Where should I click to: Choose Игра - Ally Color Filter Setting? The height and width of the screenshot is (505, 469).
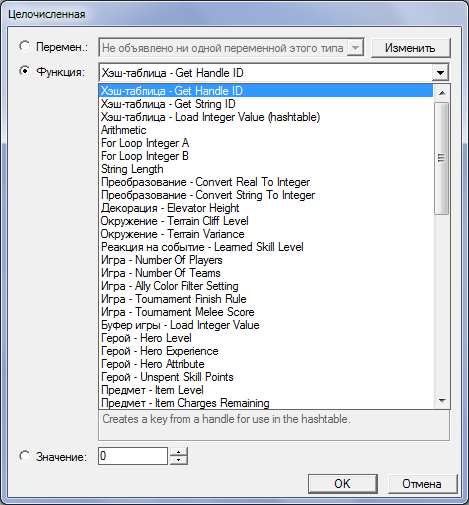pos(266,286)
